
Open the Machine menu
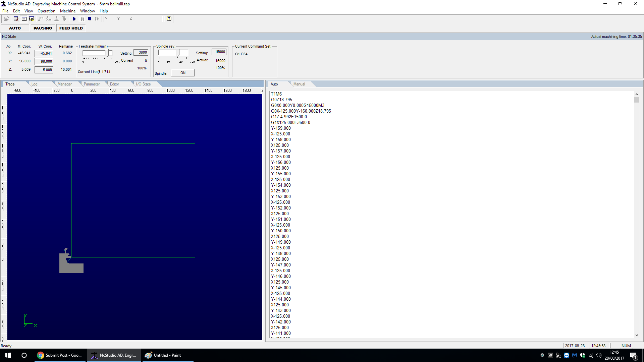pos(68,11)
